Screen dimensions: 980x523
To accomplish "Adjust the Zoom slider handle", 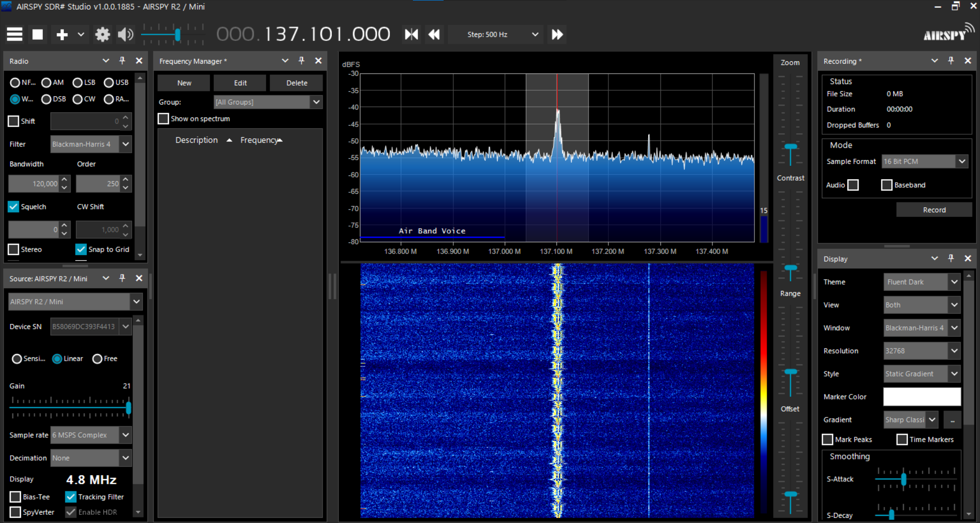I will (790, 147).
